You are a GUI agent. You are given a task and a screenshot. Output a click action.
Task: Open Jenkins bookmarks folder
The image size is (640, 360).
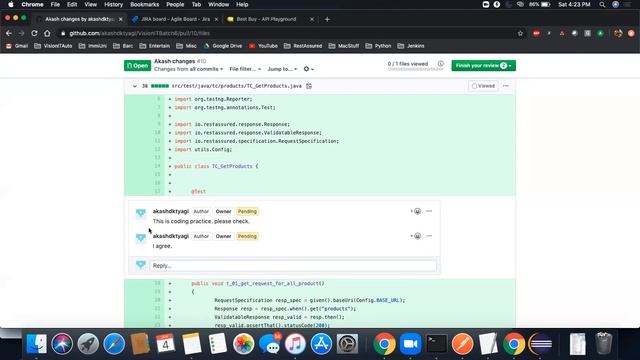411,46
